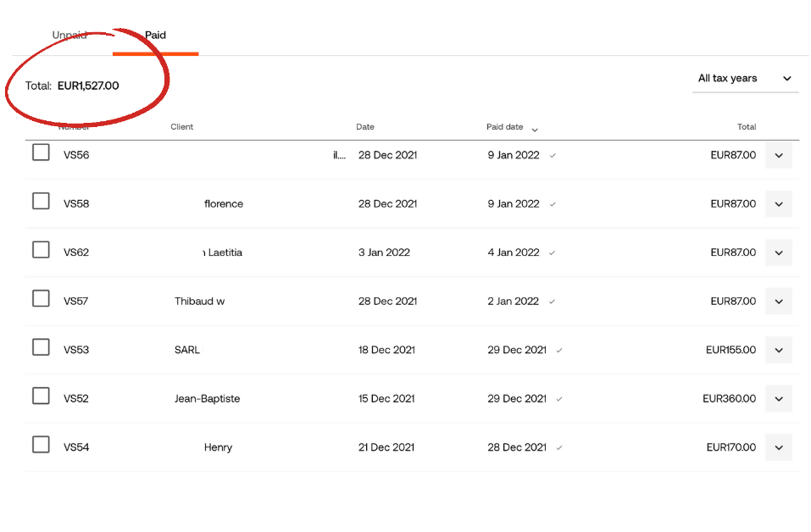Image resolution: width=811 pixels, height=532 pixels.
Task: Tick the checkbox for invoice VS62
Action: [41, 250]
